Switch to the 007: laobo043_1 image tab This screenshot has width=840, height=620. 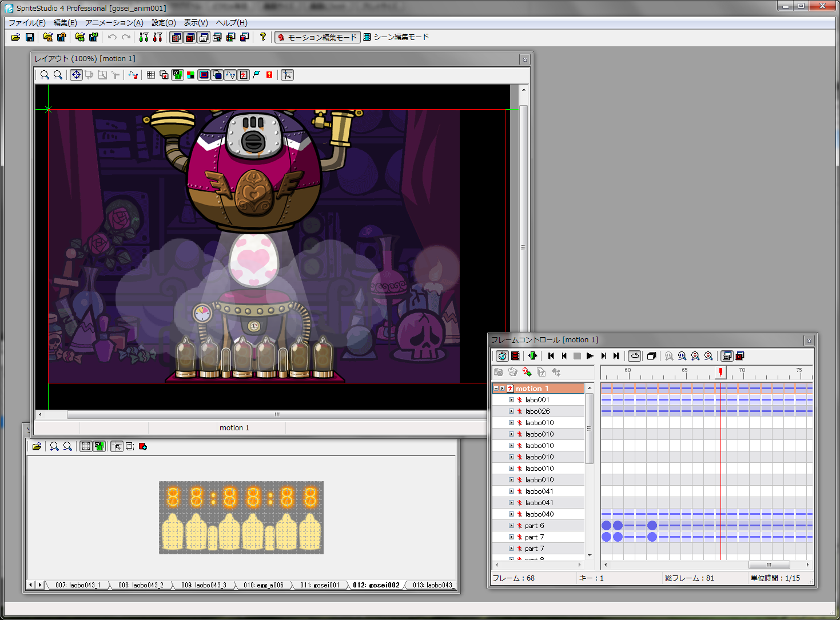click(x=77, y=585)
